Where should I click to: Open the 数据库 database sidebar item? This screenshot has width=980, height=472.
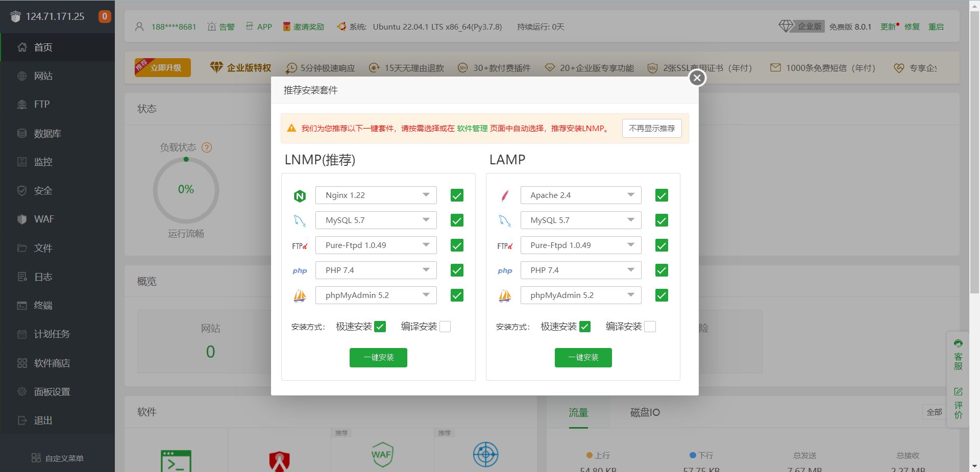[57, 133]
